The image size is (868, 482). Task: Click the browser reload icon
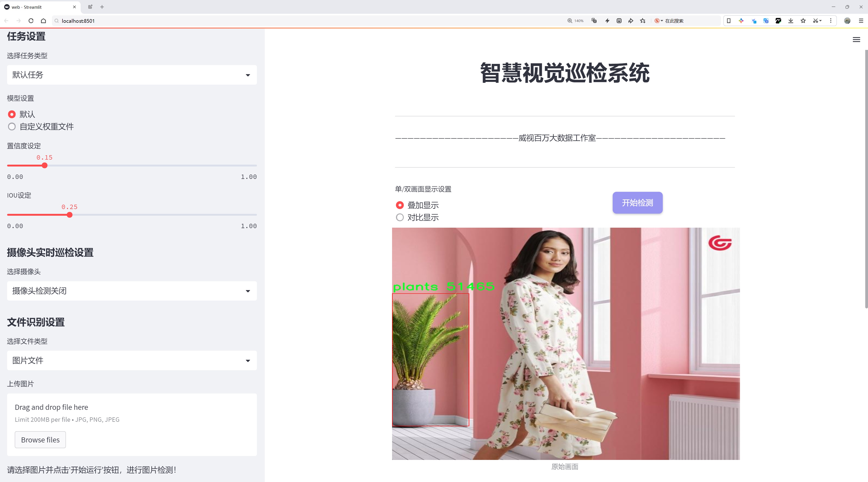pyautogui.click(x=31, y=21)
